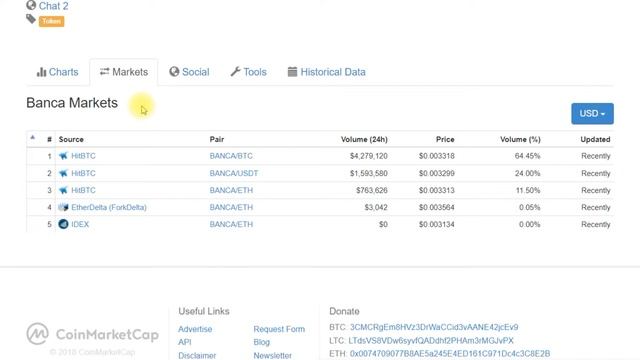Click HitBTC logo in row 1
Screen dimensions: 640x360
pos(63,156)
